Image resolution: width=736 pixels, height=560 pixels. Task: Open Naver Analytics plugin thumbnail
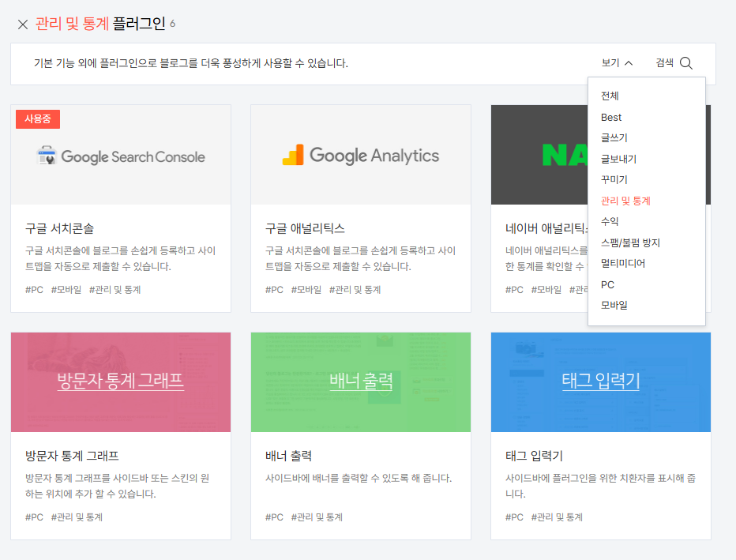(539, 155)
